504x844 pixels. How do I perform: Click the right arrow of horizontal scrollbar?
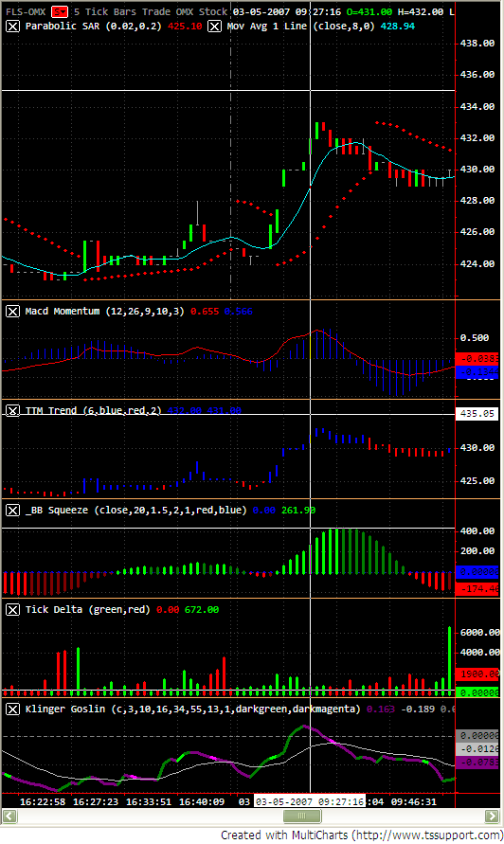tap(492, 816)
